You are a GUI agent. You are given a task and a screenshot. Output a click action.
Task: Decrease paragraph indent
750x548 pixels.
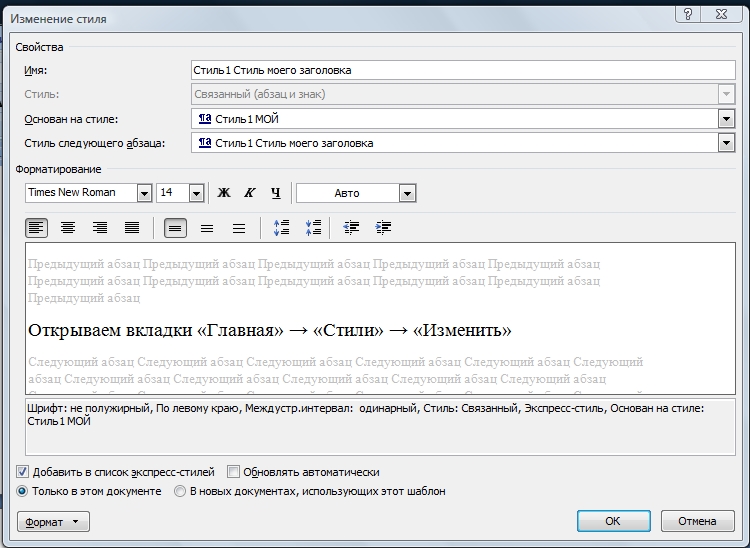(351, 228)
